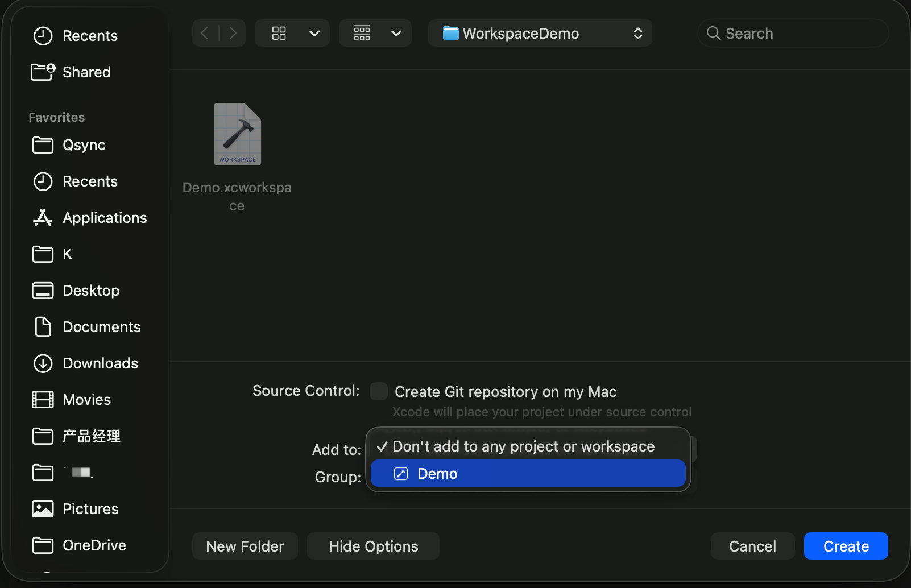The width and height of the screenshot is (911, 588).
Task: Select Don't add to any project or workspace
Action: (x=523, y=446)
